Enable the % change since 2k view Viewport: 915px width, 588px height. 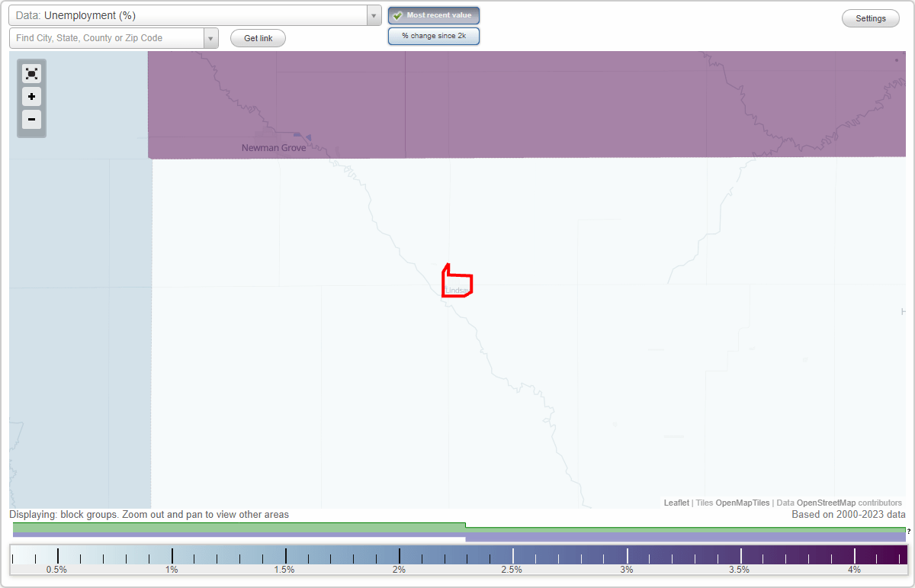click(x=434, y=35)
